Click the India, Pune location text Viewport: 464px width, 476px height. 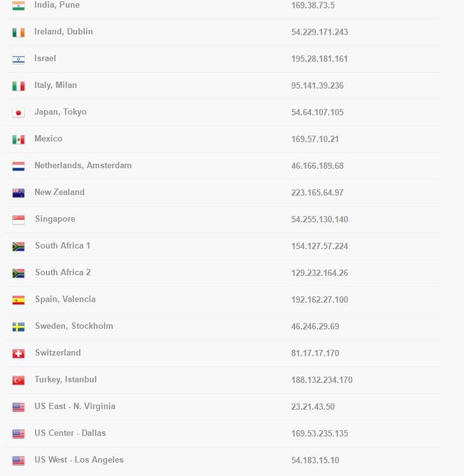(57, 5)
